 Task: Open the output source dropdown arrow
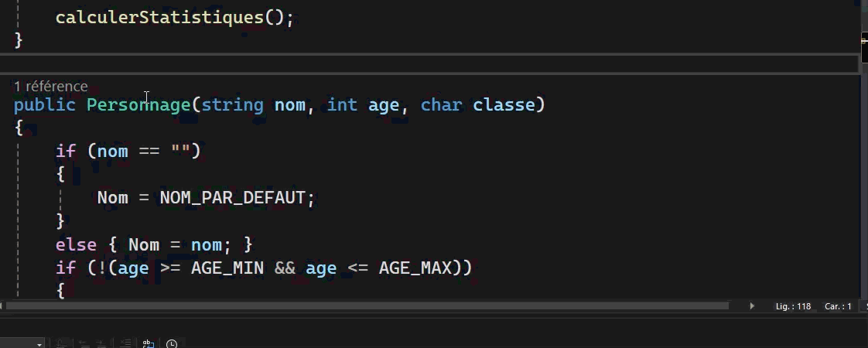[x=39, y=343]
